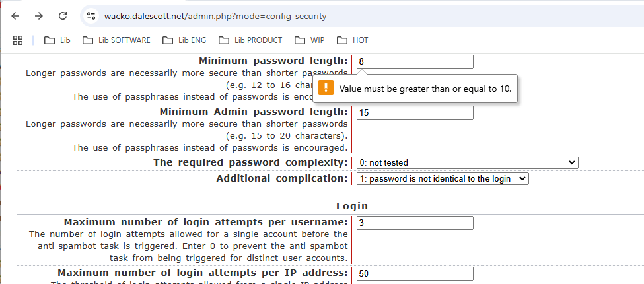644x284 pixels.
Task: Focus the Minimum password length field
Action: point(415,61)
